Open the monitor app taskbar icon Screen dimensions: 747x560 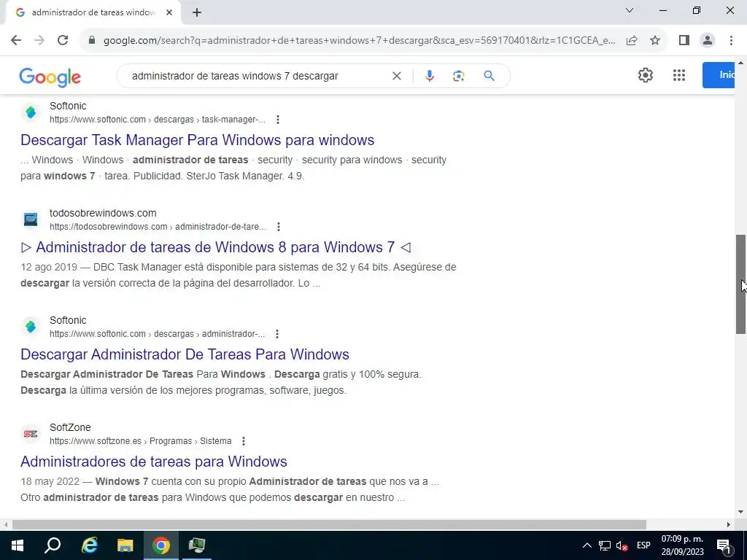[x=197, y=545]
